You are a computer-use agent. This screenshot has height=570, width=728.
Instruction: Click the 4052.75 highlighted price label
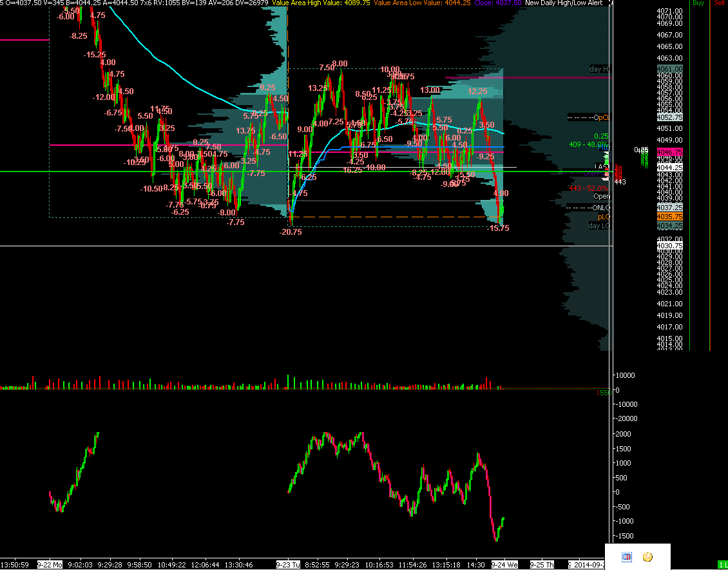tap(669, 117)
